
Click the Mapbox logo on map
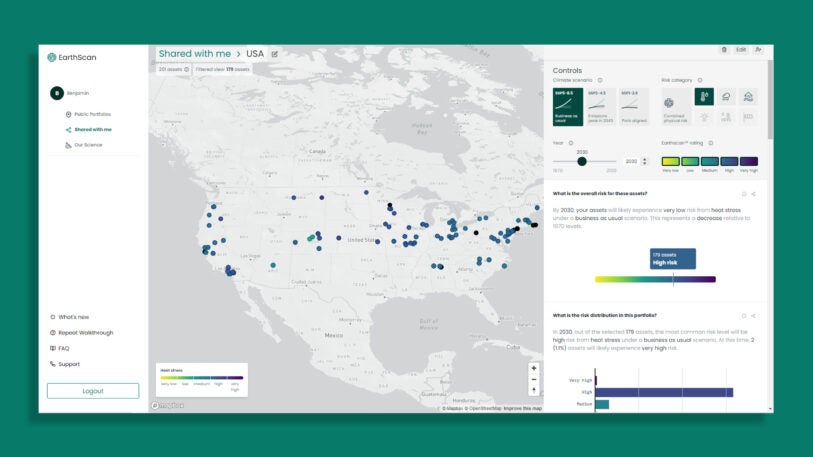pos(167,406)
